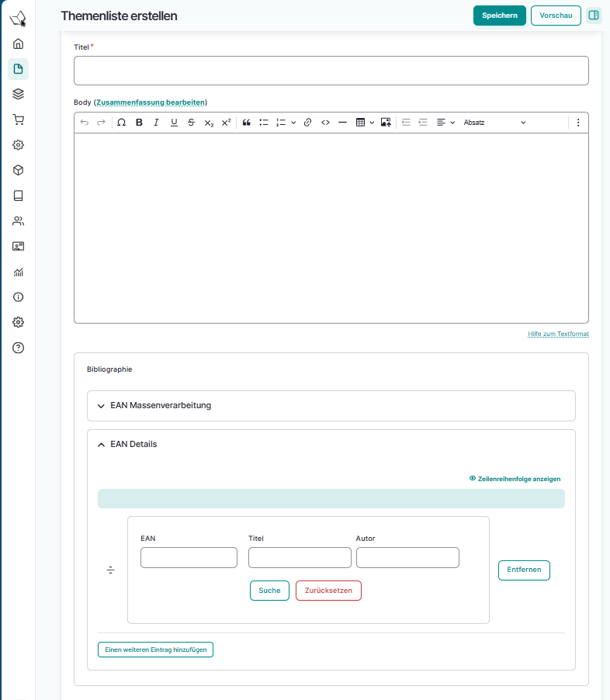Toggle italic formatting in editor toolbar

coord(156,123)
